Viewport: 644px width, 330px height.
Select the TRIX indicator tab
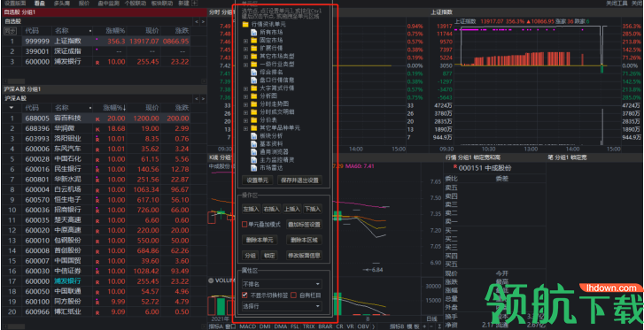click(x=308, y=326)
